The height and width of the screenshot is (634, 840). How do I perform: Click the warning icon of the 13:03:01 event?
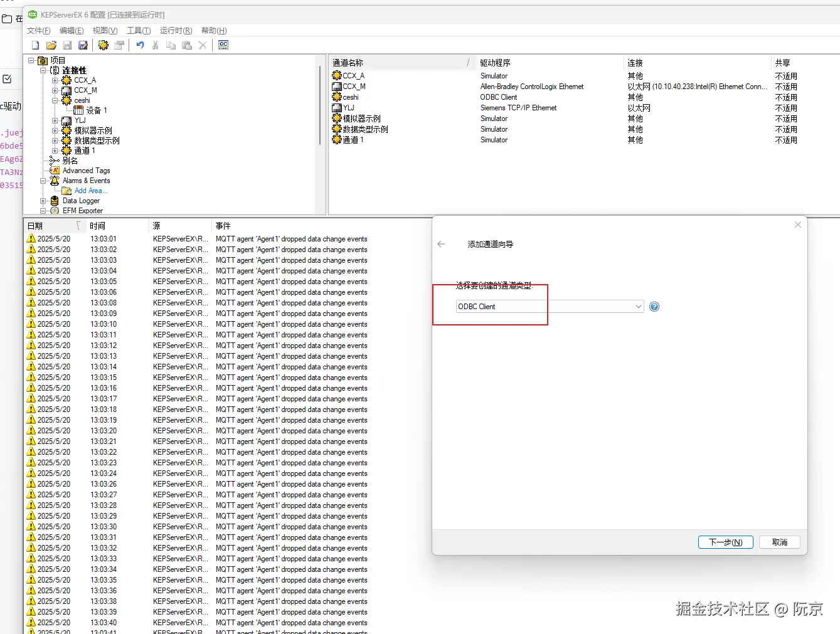click(31, 238)
